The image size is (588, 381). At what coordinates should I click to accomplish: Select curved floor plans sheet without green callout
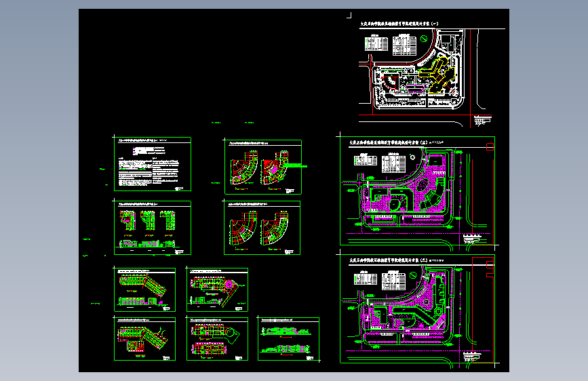pos(262,228)
